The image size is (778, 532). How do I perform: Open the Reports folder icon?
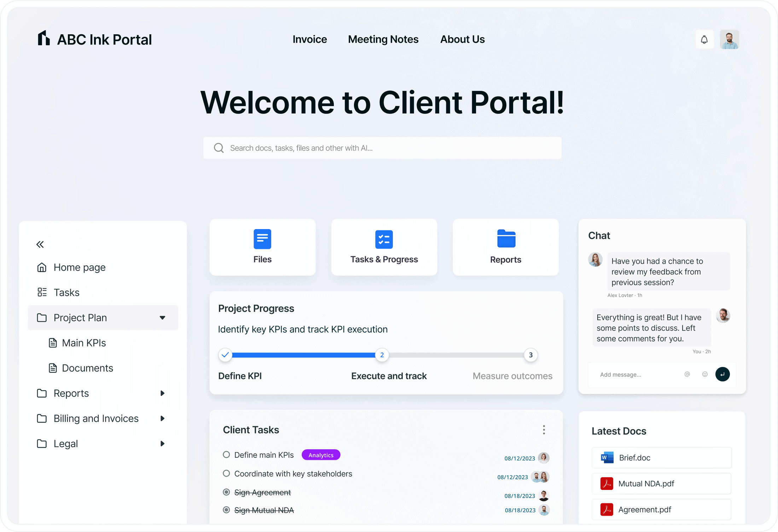click(x=506, y=239)
